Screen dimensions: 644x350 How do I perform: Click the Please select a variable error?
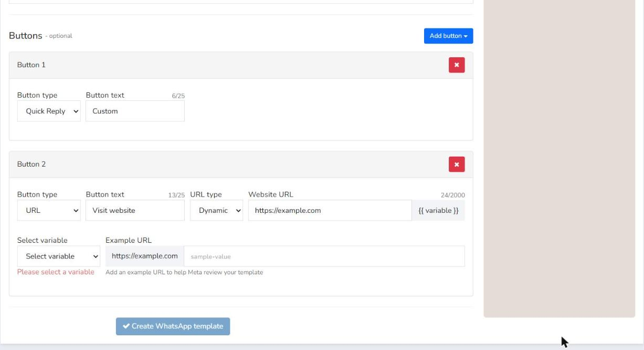(56, 272)
